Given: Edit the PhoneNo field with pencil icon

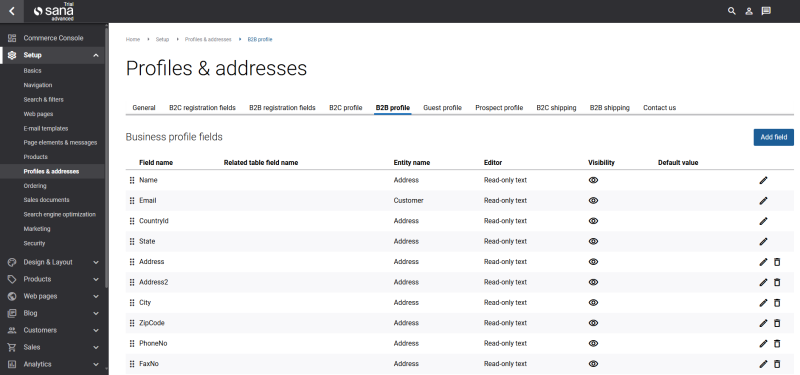Looking at the screenshot, I should tap(763, 343).
